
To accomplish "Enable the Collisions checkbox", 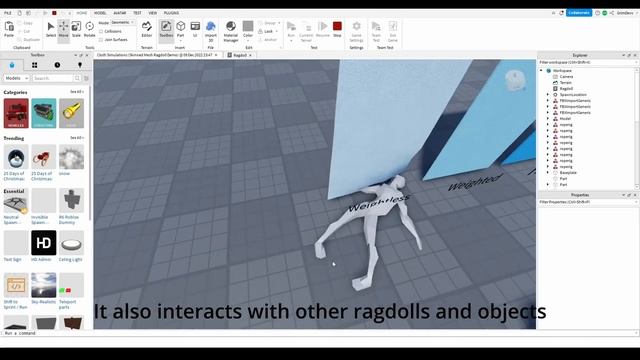I will pos(101,31).
